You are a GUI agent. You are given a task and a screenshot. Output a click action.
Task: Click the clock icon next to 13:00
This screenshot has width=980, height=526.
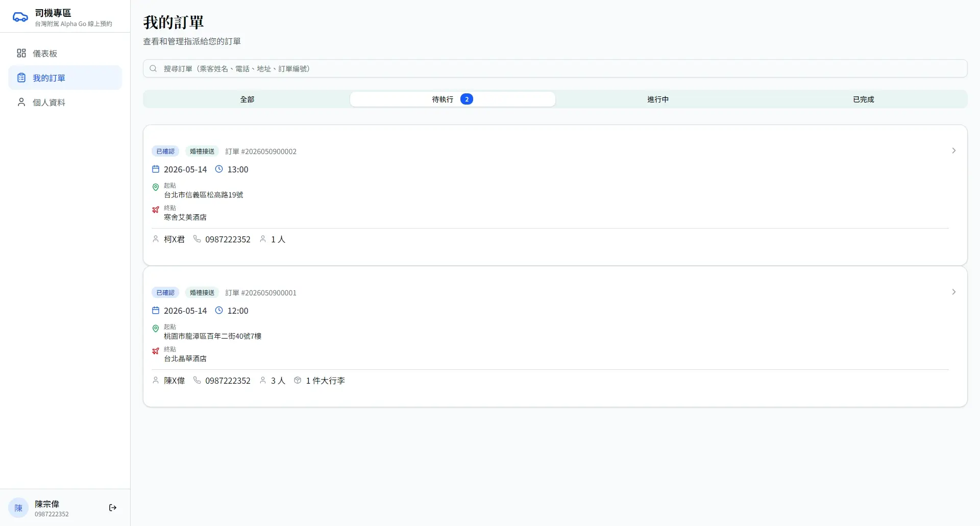point(219,169)
